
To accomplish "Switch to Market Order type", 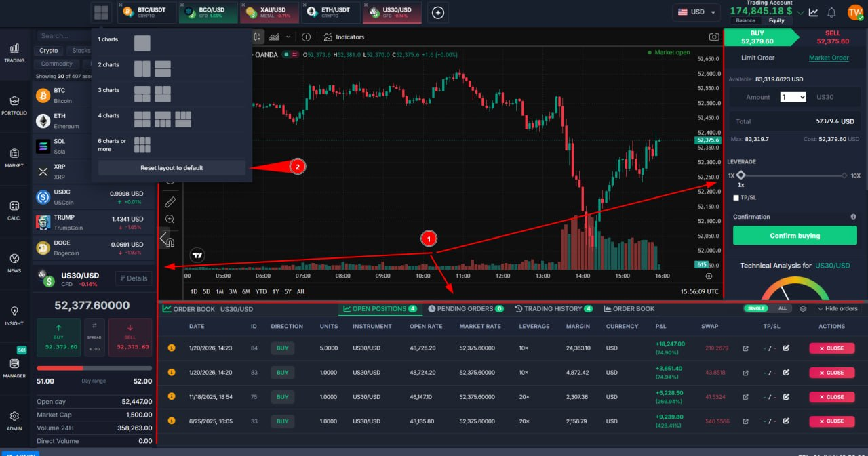I will (829, 58).
